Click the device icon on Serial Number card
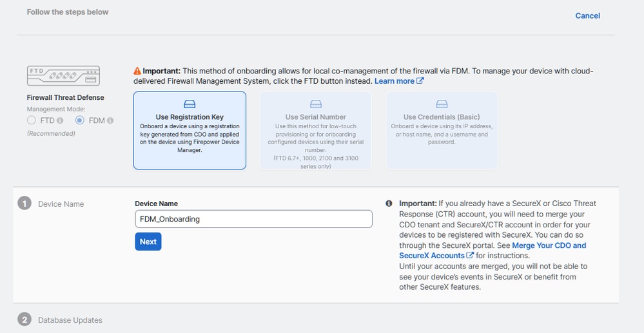 point(315,104)
